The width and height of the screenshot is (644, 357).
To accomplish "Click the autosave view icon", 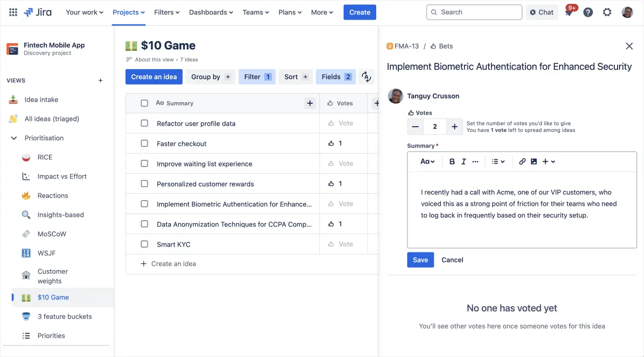I will point(366,77).
